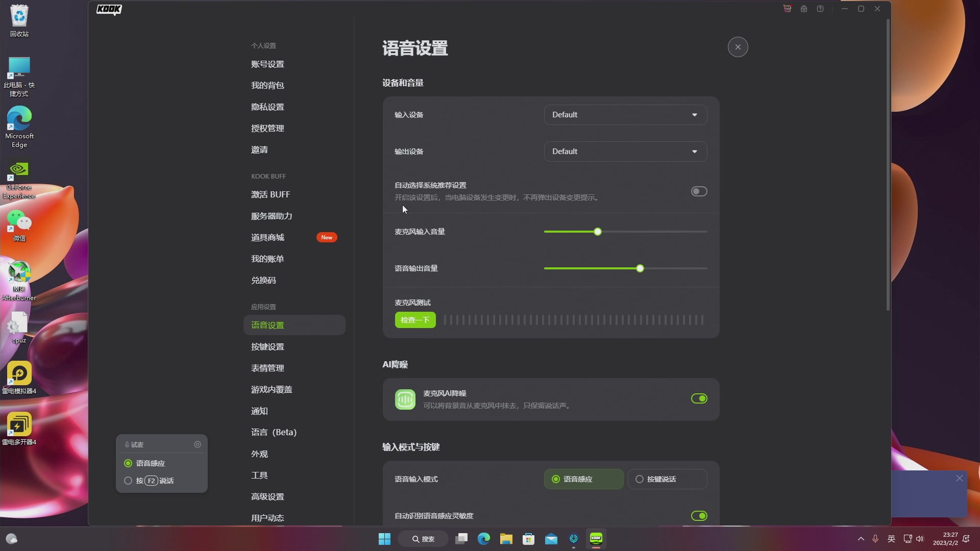Open Edge from the taskbar
Screen dimensions: 980x551
484,539
